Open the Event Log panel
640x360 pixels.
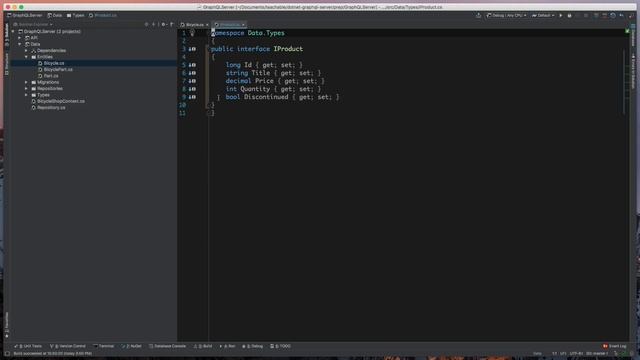615,346
